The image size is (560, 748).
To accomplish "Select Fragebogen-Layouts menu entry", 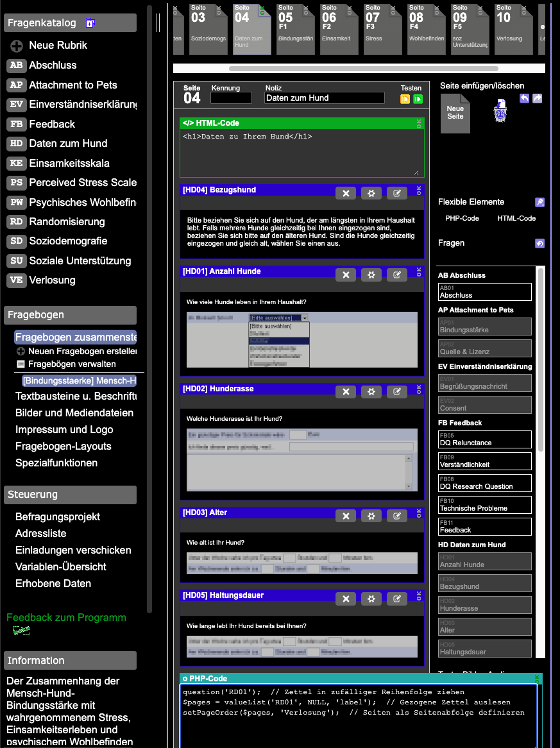I will [x=64, y=446].
